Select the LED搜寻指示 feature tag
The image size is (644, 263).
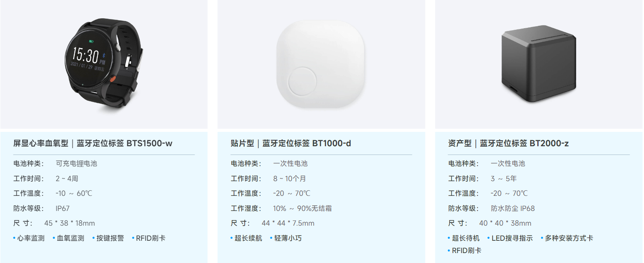(x=510, y=238)
